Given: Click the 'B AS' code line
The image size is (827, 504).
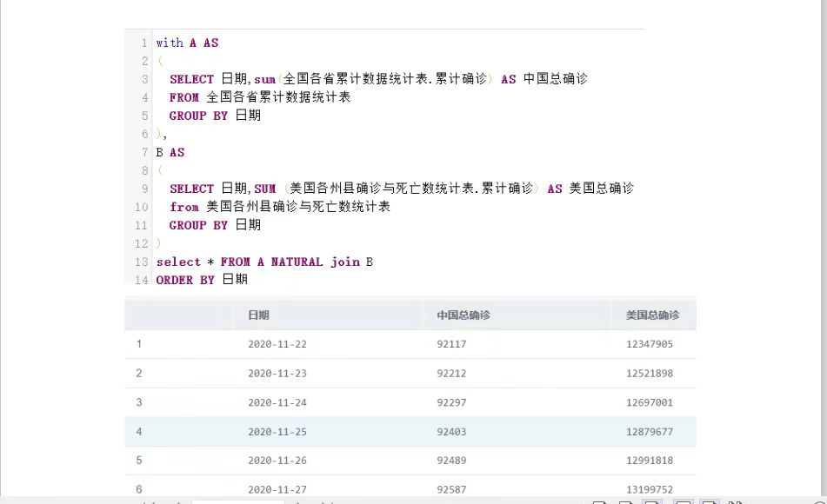Looking at the screenshot, I should pyautogui.click(x=170, y=152).
